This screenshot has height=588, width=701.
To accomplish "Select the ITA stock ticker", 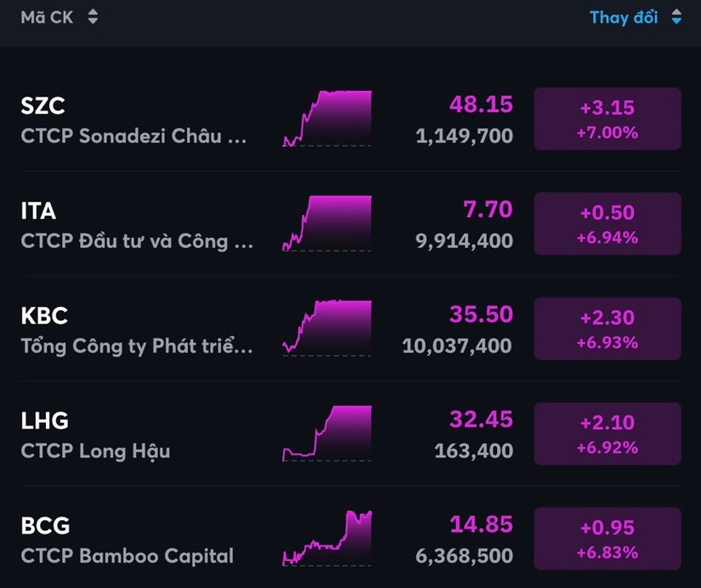I will (38, 211).
